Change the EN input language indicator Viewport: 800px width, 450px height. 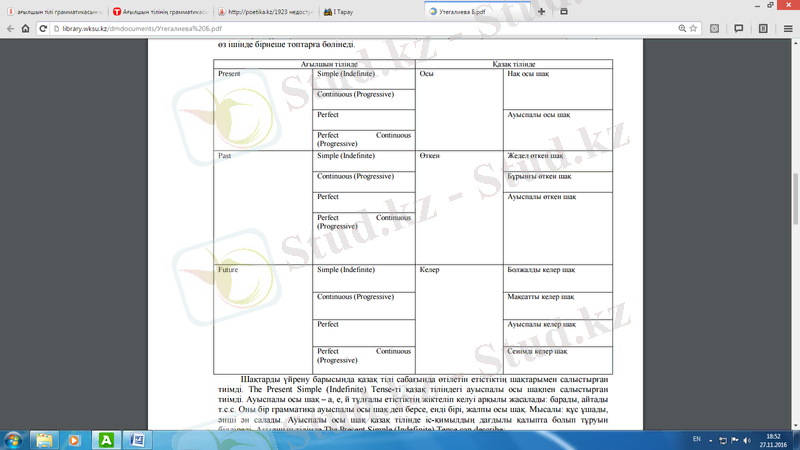click(696, 439)
